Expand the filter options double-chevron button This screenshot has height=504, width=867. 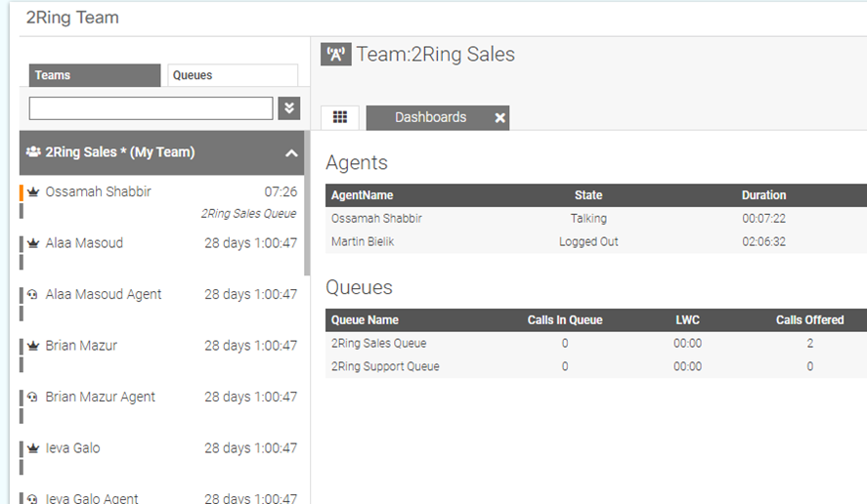click(288, 107)
